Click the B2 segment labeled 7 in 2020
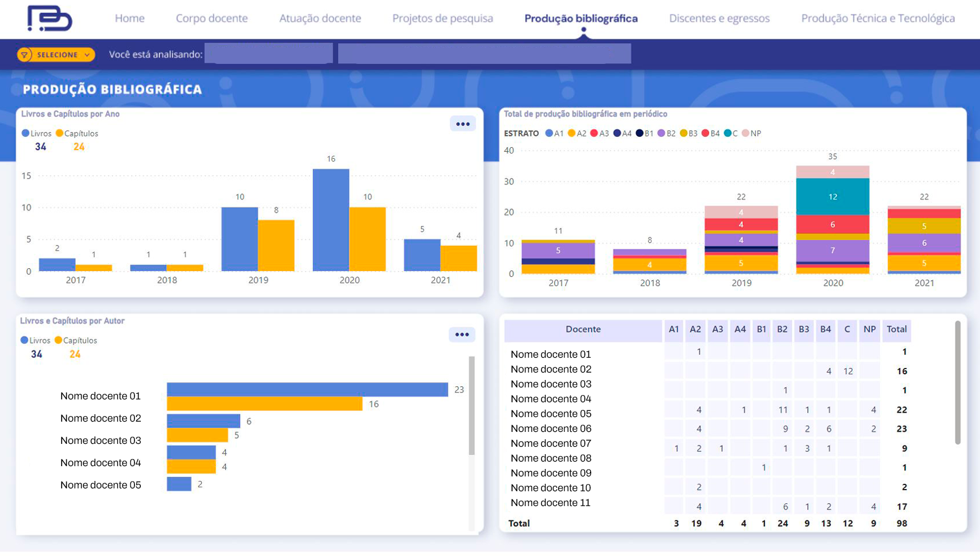980x558 pixels. [832, 250]
